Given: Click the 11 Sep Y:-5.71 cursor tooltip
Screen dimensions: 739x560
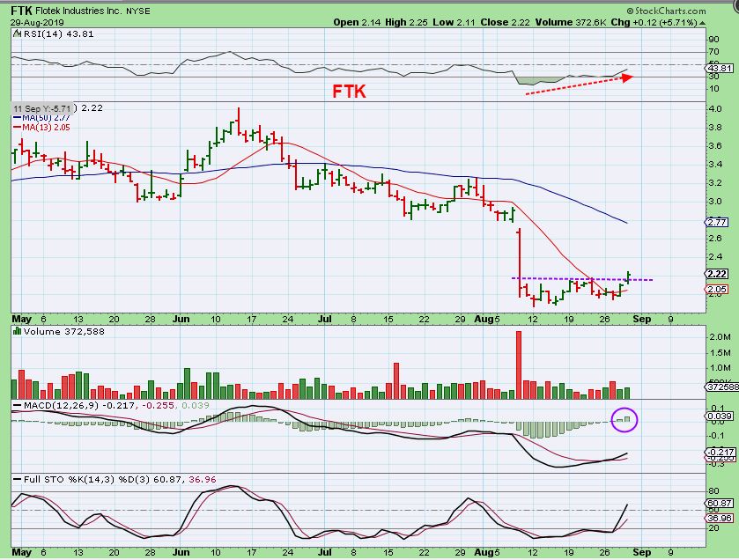Looking at the screenshot, I should click(x=42, y=108).
